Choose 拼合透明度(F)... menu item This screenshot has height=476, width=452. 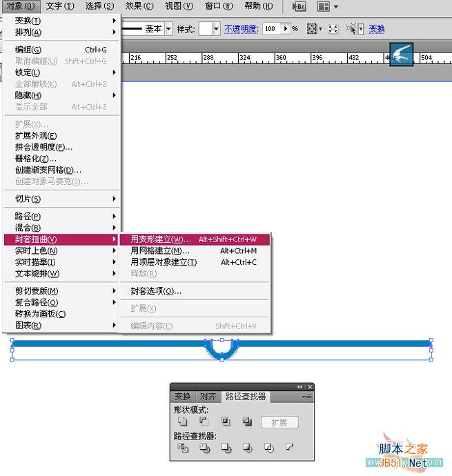[x=62, y=147]
